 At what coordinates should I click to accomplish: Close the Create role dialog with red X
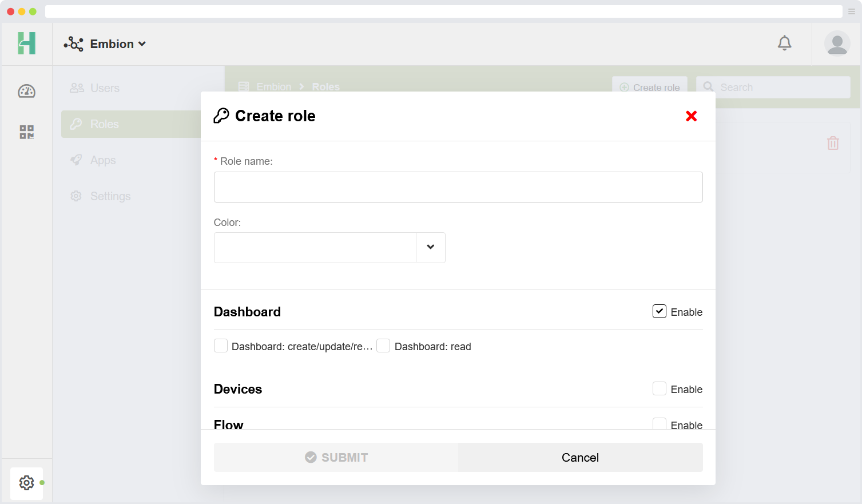tap(691, 116)
